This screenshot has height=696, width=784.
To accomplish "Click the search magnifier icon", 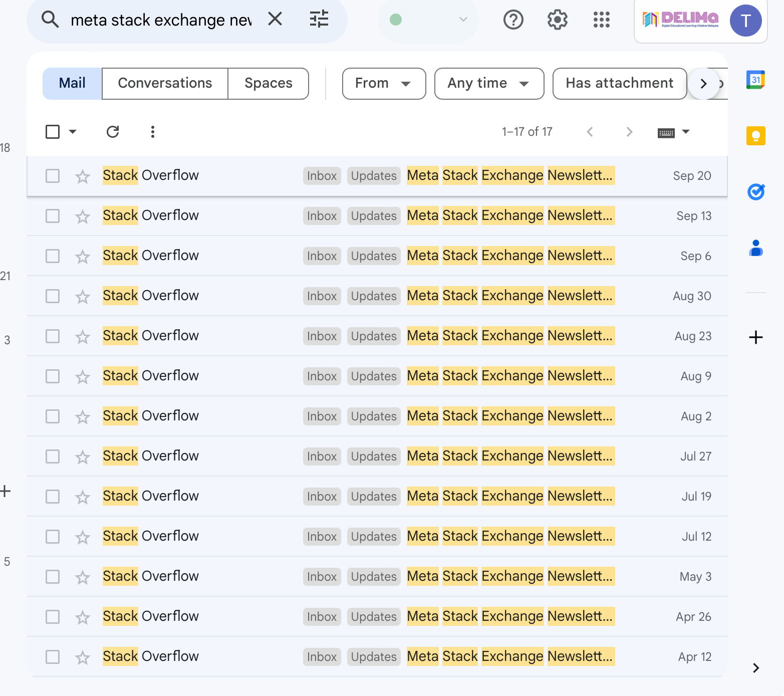I will (50, 20).
